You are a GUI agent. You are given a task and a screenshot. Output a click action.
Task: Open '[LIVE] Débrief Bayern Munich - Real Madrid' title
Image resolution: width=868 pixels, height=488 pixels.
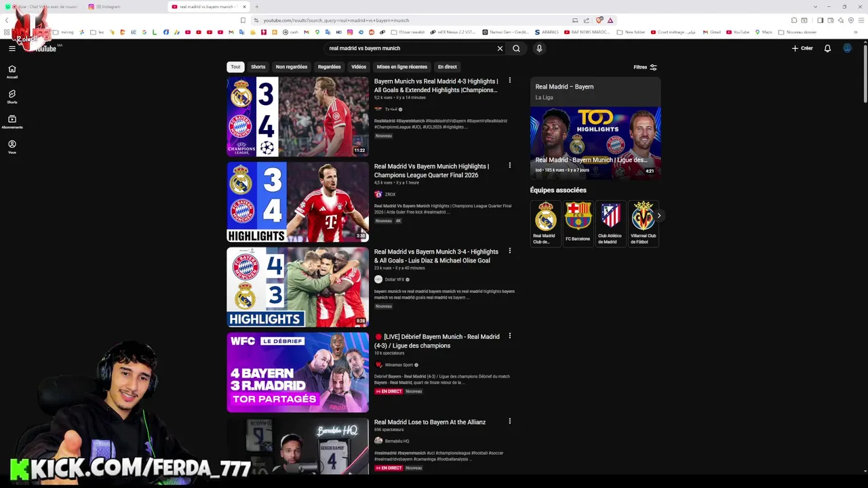tap(437, 341)
